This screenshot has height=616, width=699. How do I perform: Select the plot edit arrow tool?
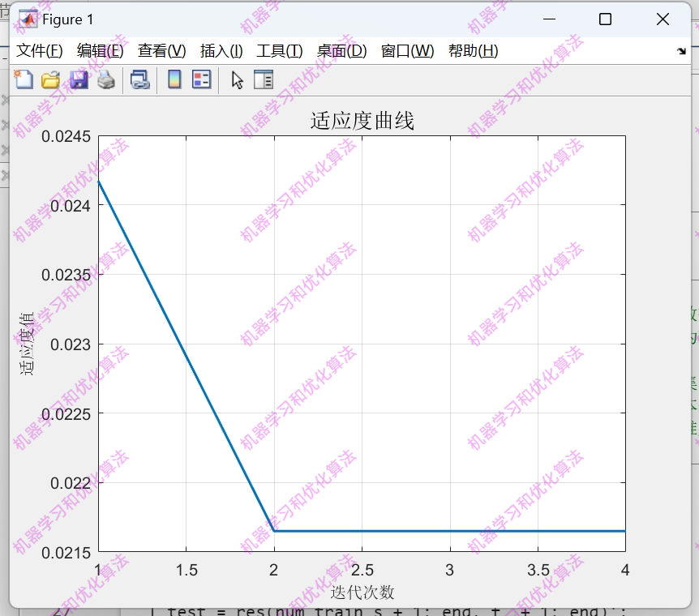click(236, 79)
